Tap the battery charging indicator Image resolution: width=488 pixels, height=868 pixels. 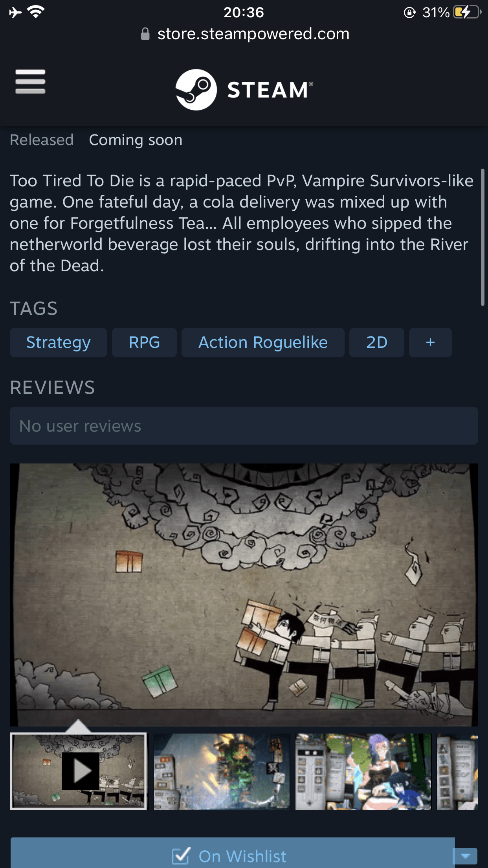467,12
